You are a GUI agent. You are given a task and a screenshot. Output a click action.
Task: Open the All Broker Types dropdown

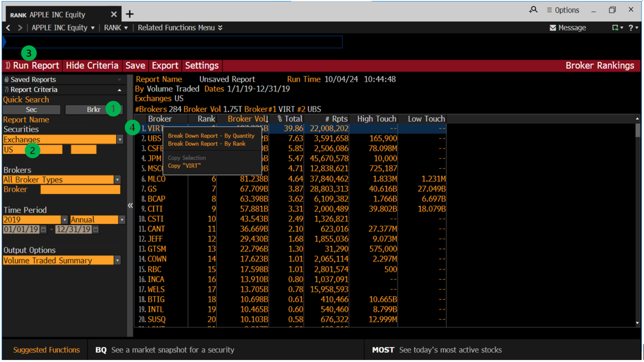click(x=117, y=180)
